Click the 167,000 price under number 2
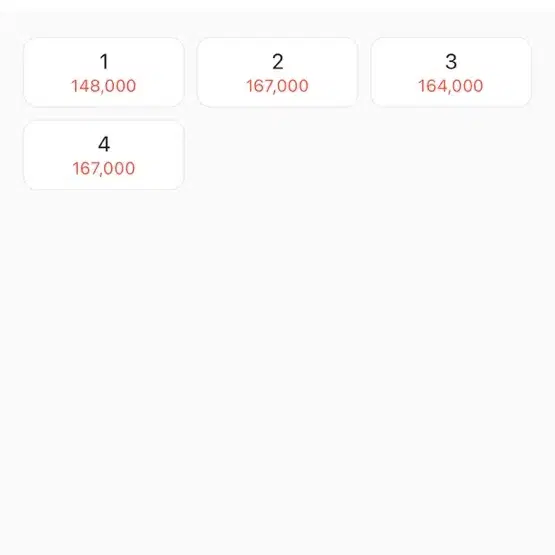Viewport: 555px width, 555px height. point(277,86)
